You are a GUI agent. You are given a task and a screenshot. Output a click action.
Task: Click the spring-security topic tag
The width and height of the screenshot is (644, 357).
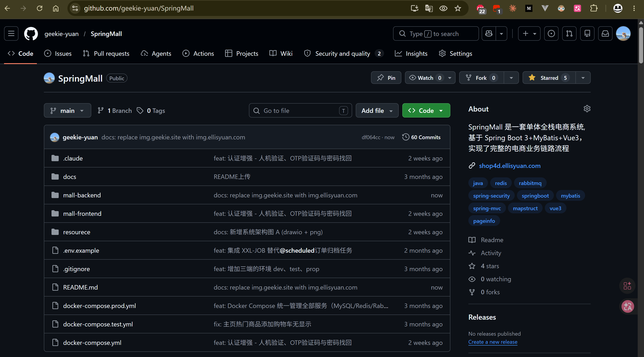(491, 196)
